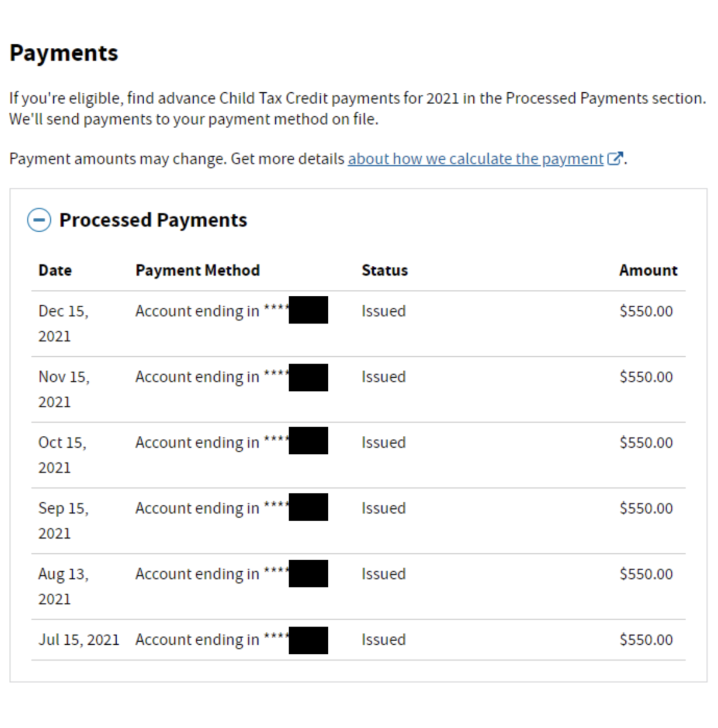Select the Payment Method column header
This screenshot has height=728, width=718.
coord(197,270)
